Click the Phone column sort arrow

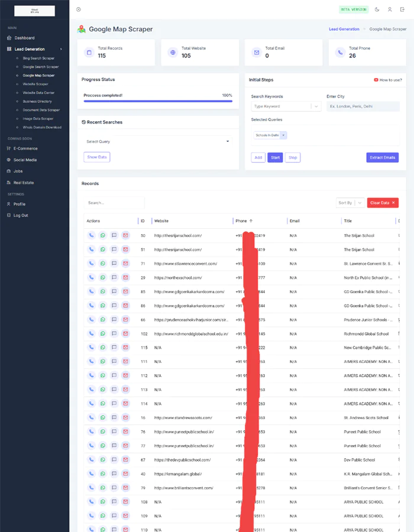251,221
